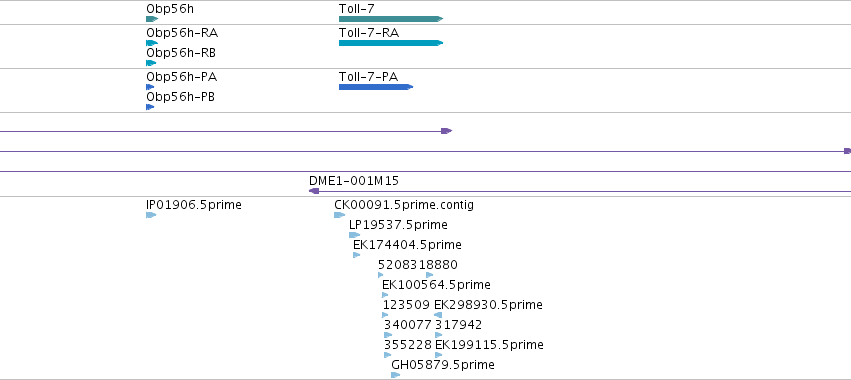
Task: Click the Obp56h-RB transcript glyph
Action: tap(151, 63)
